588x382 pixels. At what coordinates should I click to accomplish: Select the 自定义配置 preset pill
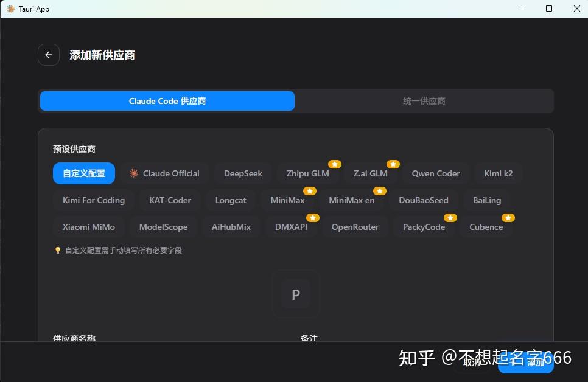[83, 173]
